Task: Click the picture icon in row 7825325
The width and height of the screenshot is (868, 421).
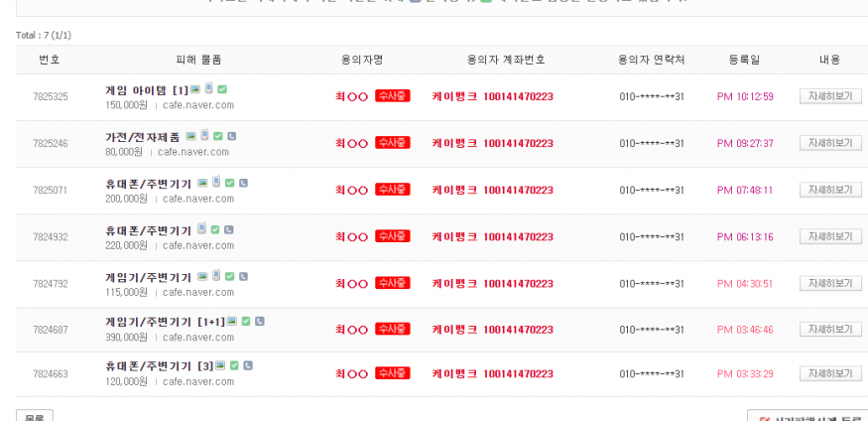Action: click(x=195, y=89)
